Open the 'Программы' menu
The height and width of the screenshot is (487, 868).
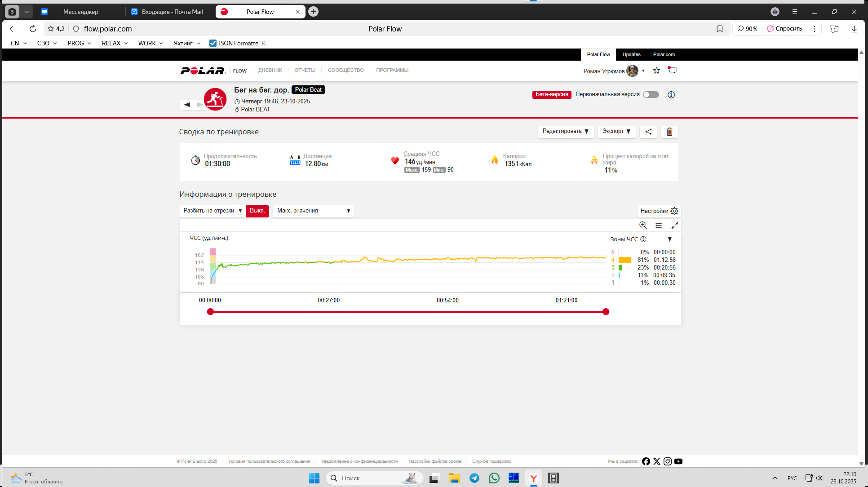tap(392, 70)
